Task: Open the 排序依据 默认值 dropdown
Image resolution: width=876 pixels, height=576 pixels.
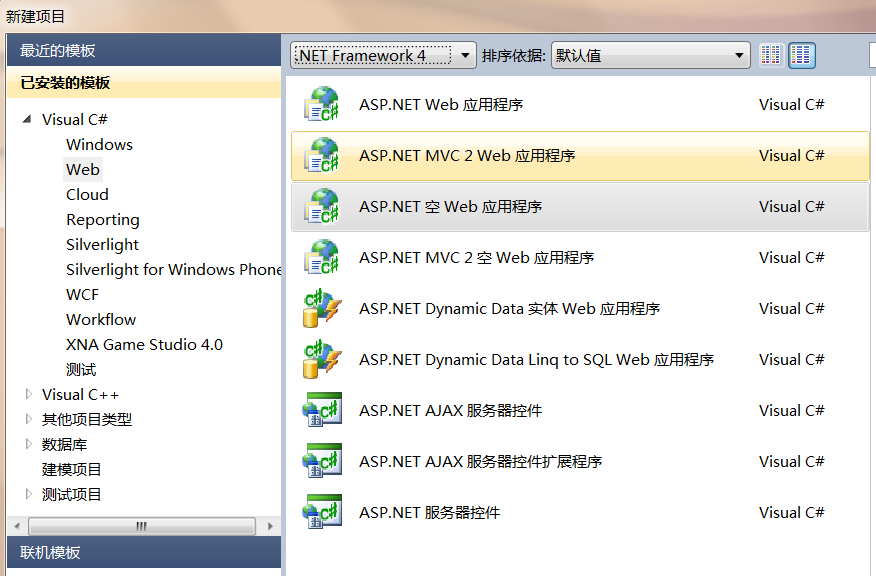Action: pos(650,55)
